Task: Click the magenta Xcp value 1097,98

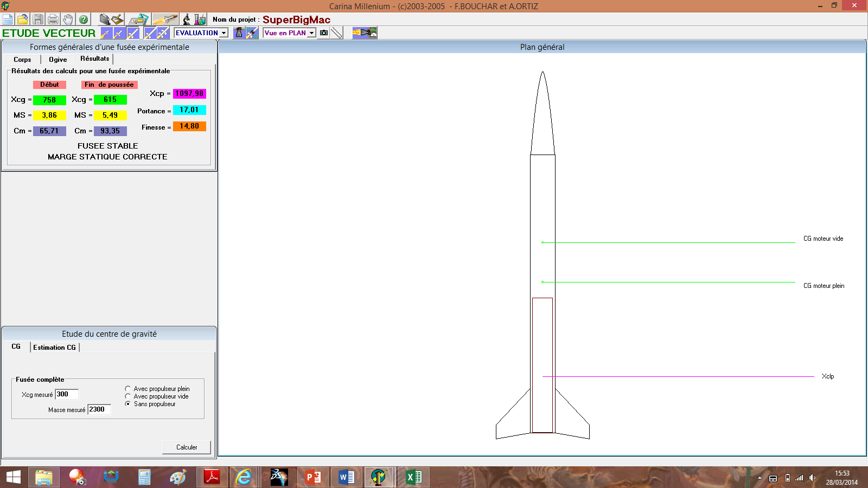Action: 189,94
